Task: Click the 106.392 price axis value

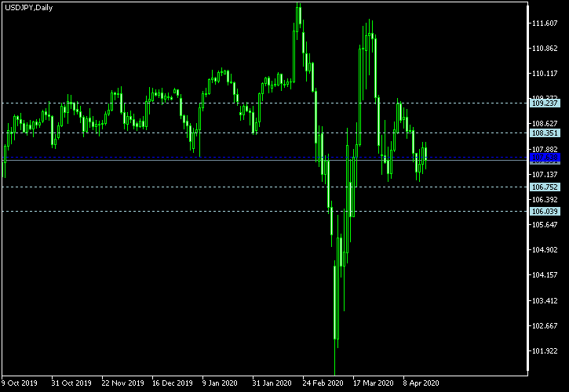Action: coord(545,200)
